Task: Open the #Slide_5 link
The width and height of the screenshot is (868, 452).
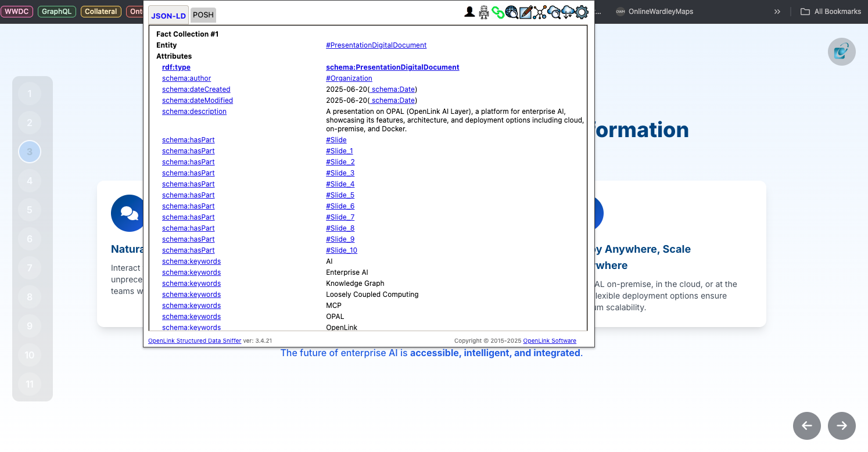Action: (340, 195)
